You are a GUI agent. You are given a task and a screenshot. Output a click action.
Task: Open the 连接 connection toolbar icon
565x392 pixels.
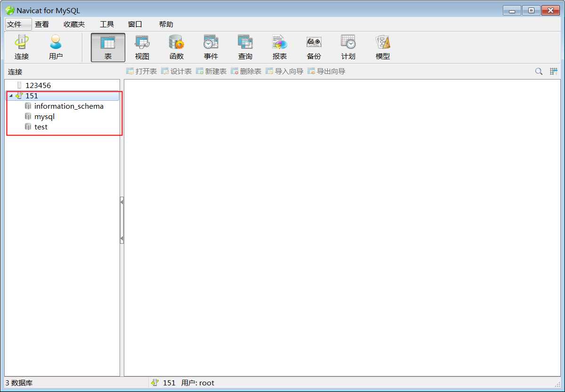coord(22,48)
